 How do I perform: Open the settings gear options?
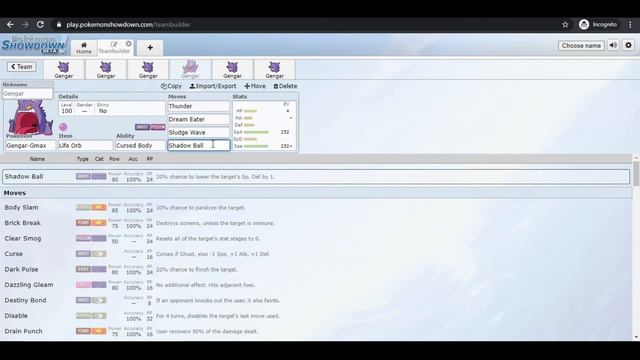click(x=629, y=46)
